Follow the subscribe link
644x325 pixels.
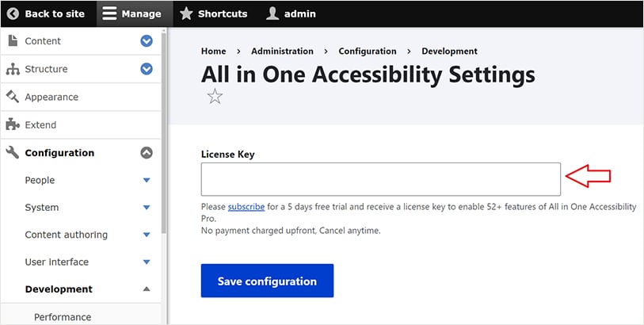[246, 207]
